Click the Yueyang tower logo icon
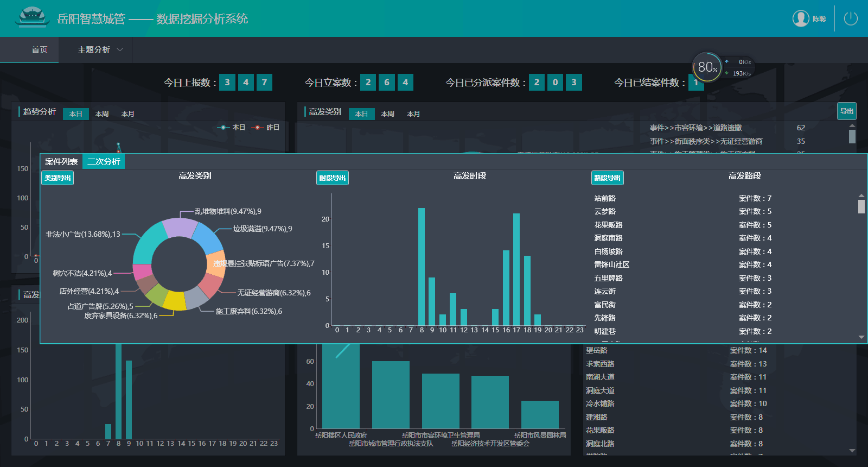 (32, 18)
